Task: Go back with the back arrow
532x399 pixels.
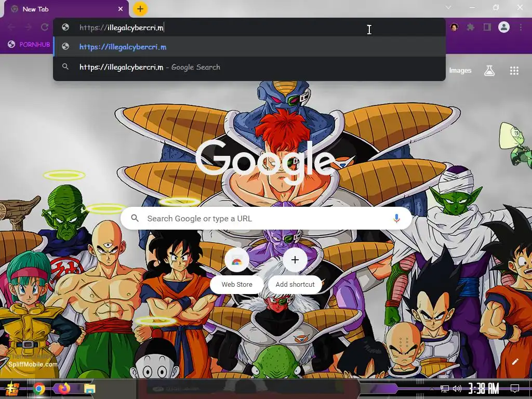Action: [x=11, y=27]
